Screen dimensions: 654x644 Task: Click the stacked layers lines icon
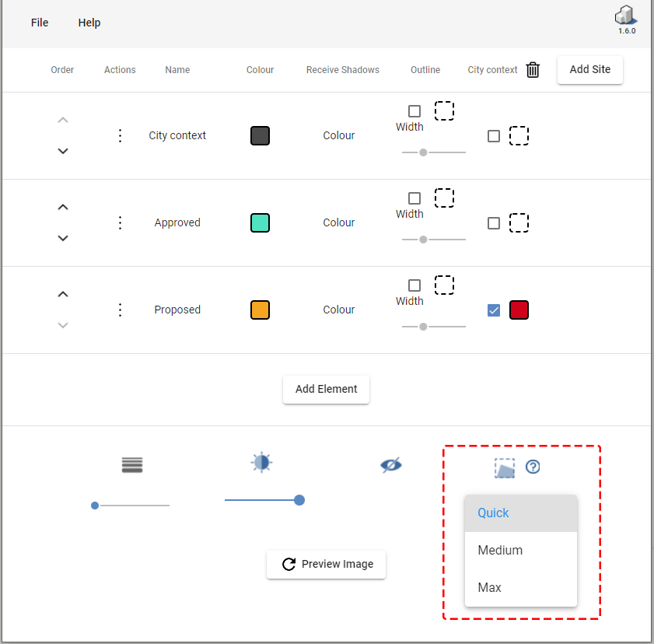(x=132, y=465)
